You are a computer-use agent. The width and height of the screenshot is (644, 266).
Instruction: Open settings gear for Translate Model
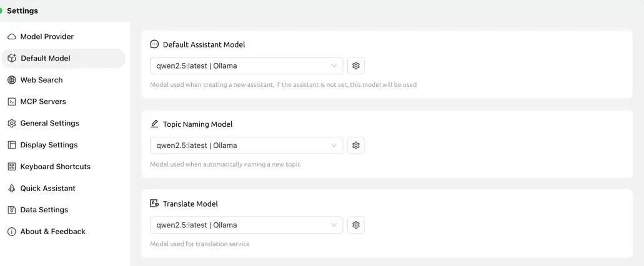coord(355,225)
